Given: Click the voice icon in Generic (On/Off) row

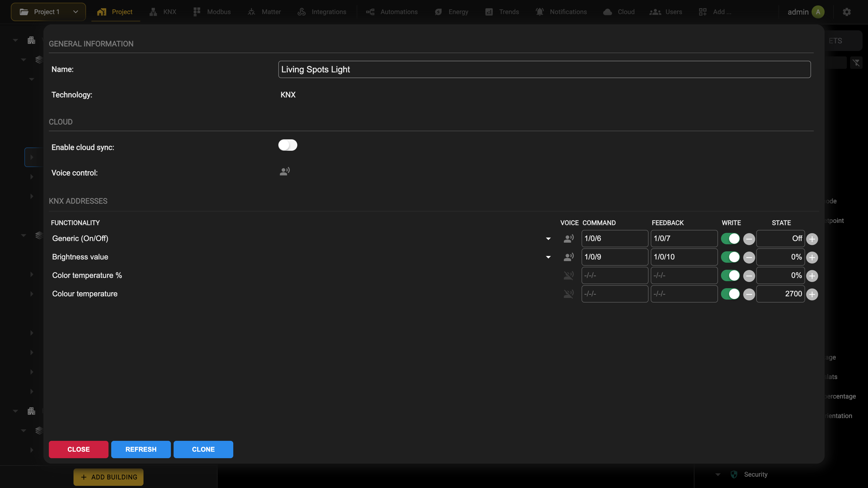Looking at the screenshot, I should pyautogui.click(x=569, y=239).
